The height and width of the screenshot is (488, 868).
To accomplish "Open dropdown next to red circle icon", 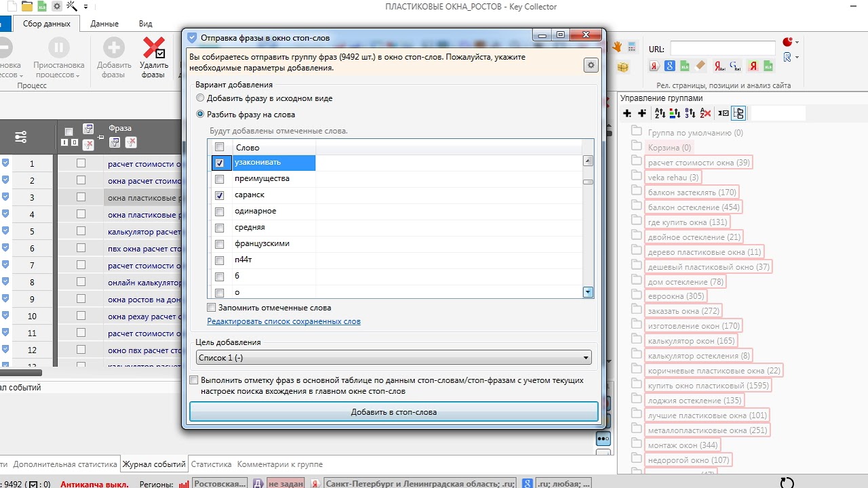I will tap(798, 43).
